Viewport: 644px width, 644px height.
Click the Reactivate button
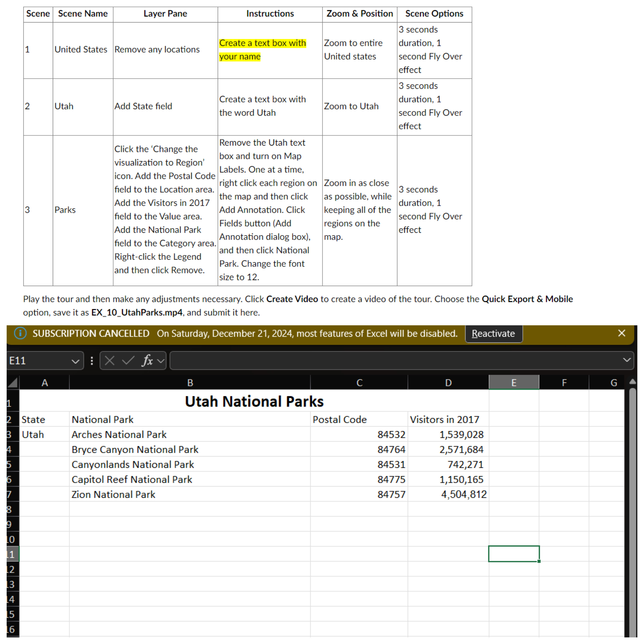point(493,334)
